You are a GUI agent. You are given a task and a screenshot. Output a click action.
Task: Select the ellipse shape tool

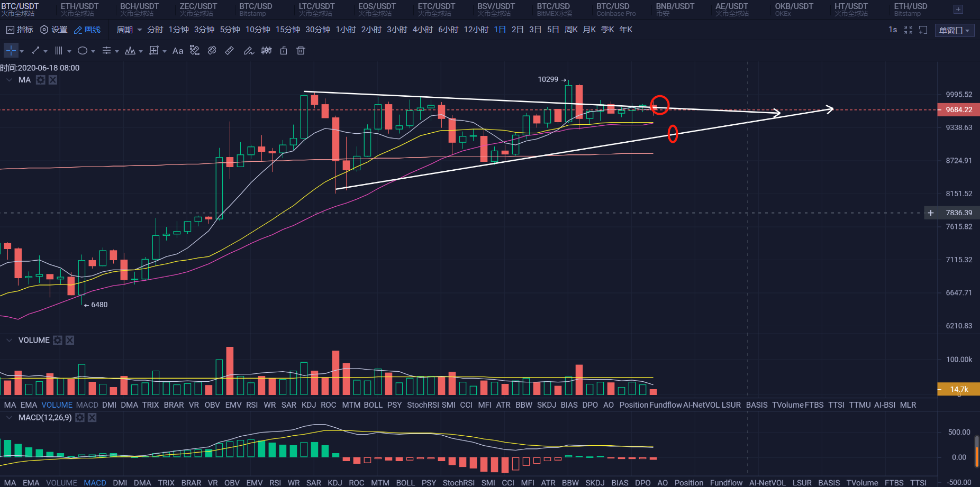click(x=83, y=51)
